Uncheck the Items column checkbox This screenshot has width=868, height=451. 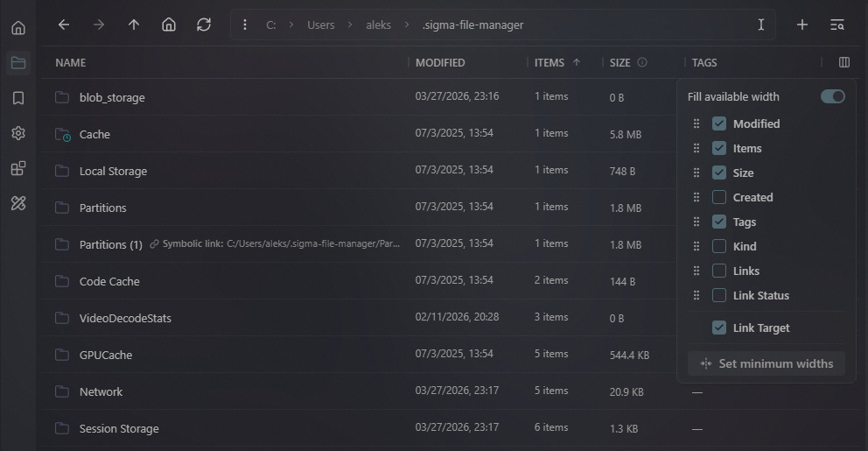tap(719, 148)
